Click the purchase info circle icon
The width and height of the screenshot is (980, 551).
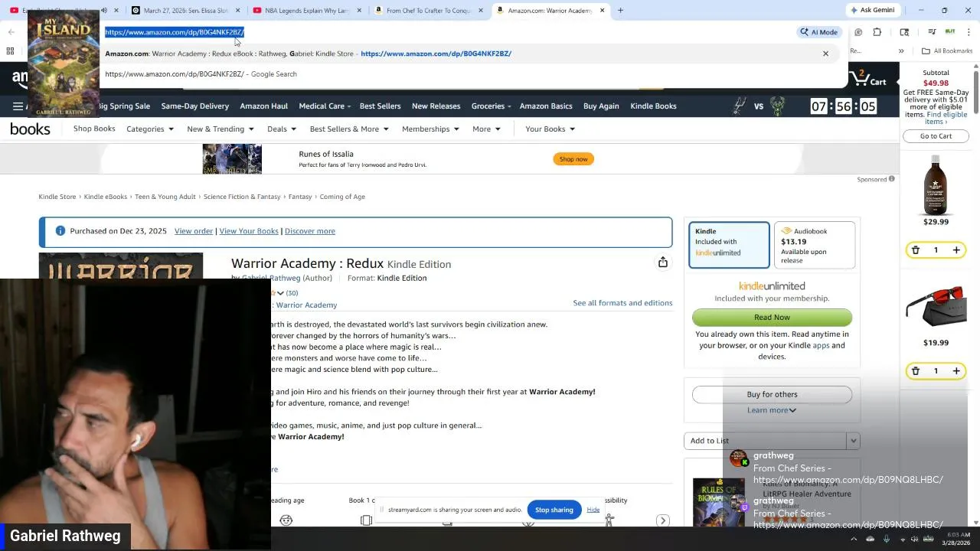click(60, 231)
